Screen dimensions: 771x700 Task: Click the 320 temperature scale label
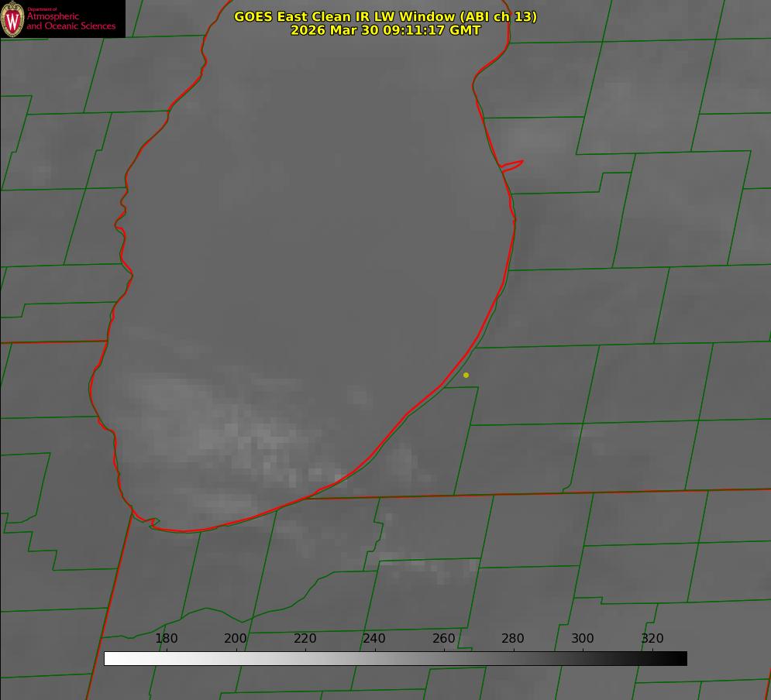pyautogui.click(x=652, y=639)
